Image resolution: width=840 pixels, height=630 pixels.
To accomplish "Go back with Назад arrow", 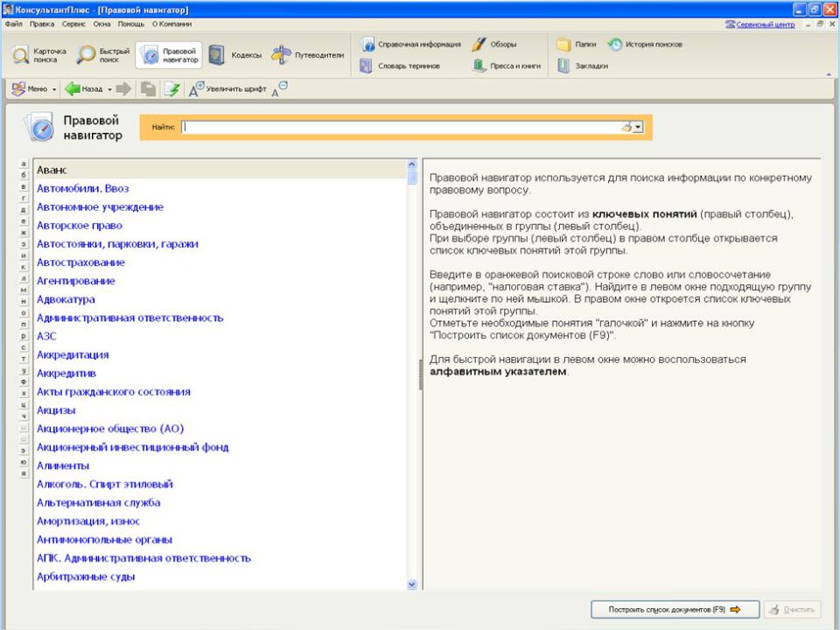I will click(84, 89).
